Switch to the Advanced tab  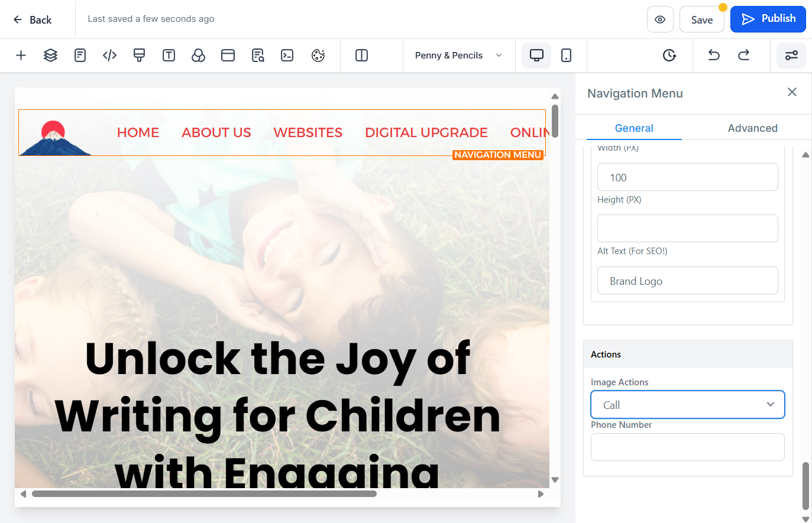(x=752, y=128)
